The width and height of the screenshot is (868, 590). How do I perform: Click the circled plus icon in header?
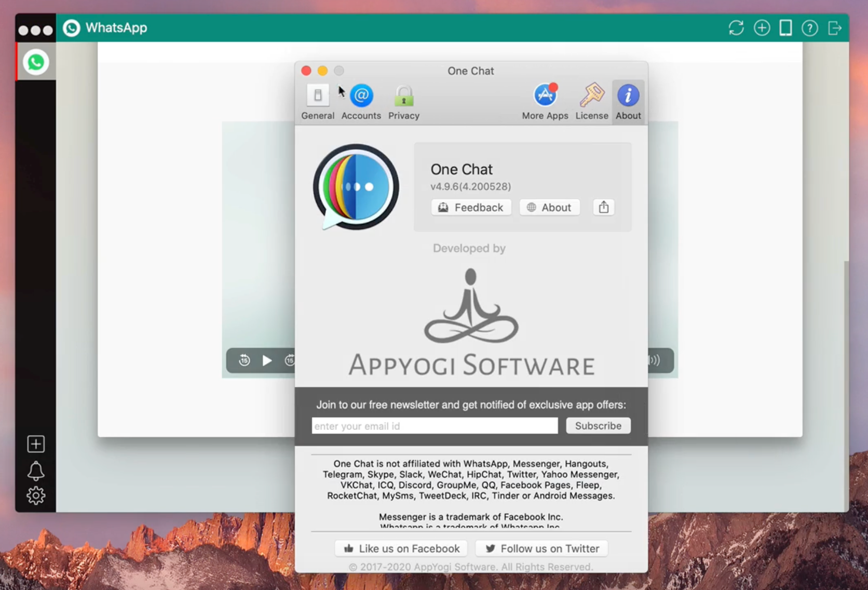point(762,28)
